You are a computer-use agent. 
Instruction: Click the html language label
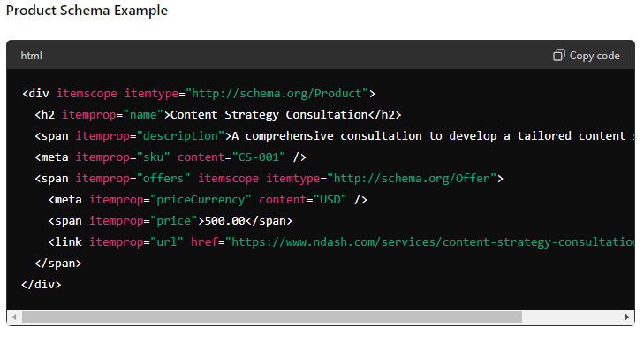[x=31, y=56]
